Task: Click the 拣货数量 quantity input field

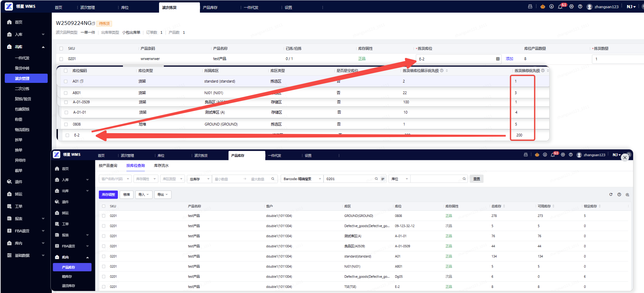Action: pyautogui.click(x=616, y=59)
